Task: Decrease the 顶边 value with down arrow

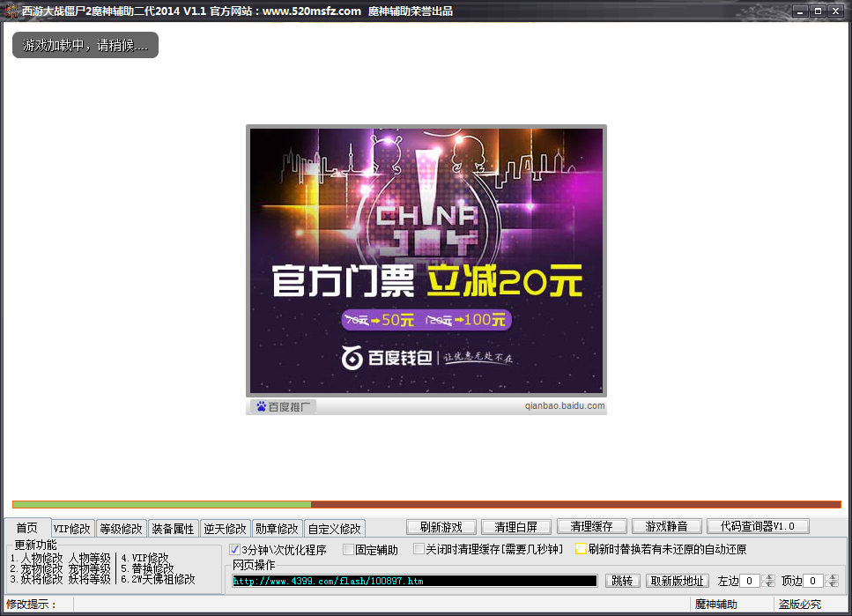Action: [832, 584]
